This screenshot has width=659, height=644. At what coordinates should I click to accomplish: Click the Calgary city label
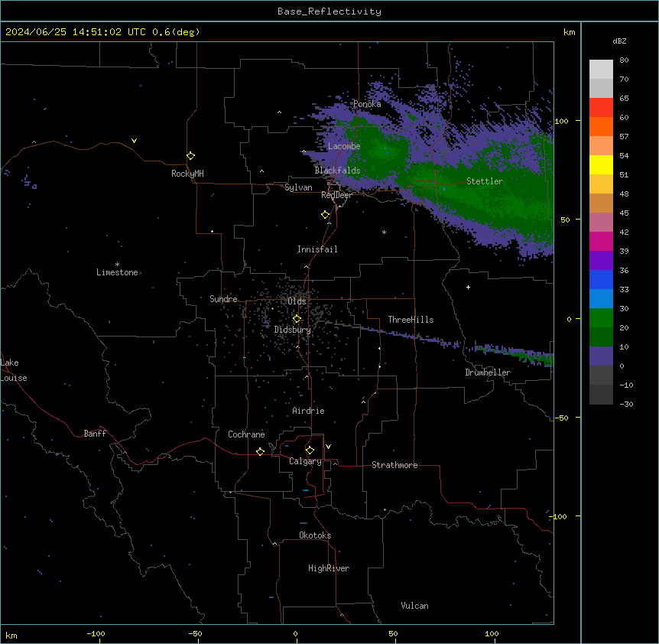[x=306, y=461]
